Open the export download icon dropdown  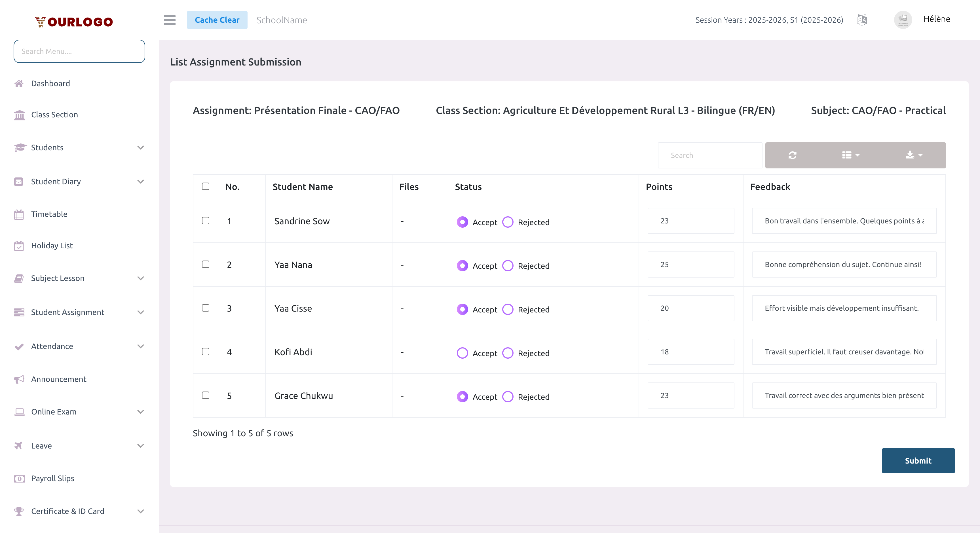[x=912, y=155]
